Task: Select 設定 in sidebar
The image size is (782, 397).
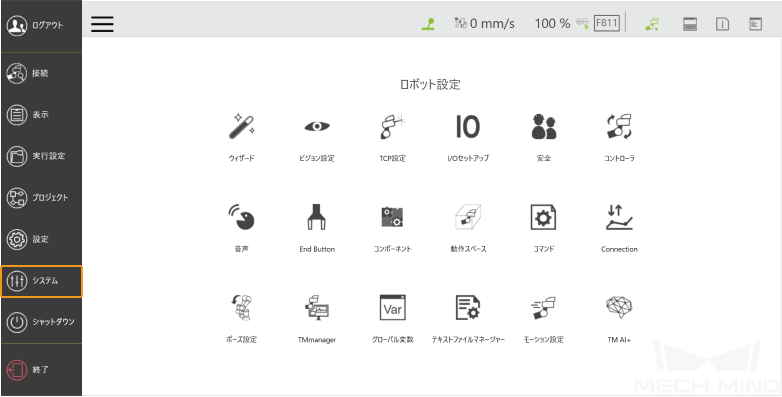Action: click(41, 239)
